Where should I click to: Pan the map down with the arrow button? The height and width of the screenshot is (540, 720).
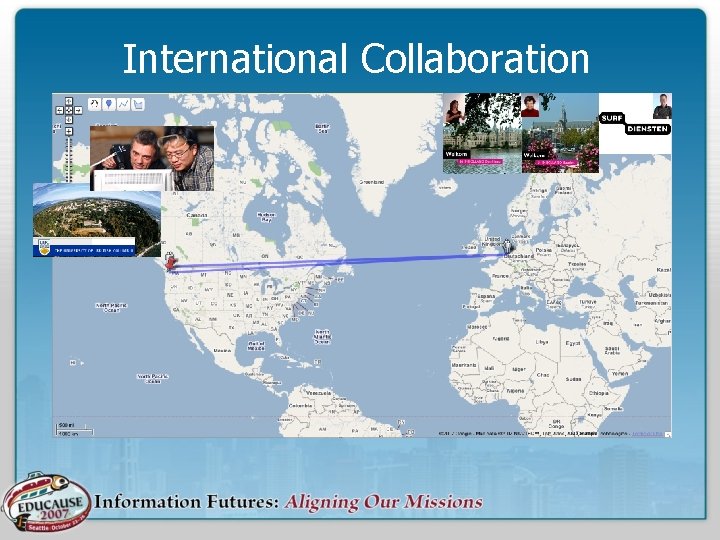(x=68, y=120)
